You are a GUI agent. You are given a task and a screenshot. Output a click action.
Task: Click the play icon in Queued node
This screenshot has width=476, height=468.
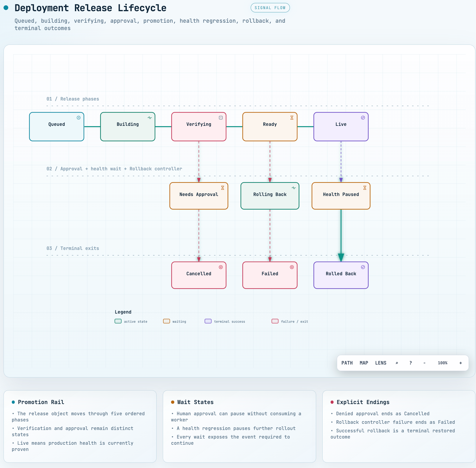click(x=79, y=118)
